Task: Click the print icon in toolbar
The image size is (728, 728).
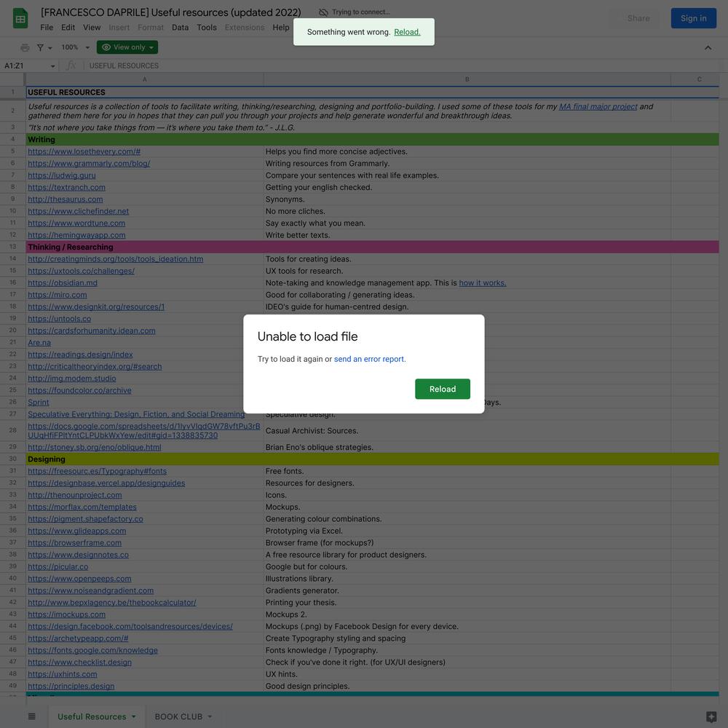Action: (25, 47)
